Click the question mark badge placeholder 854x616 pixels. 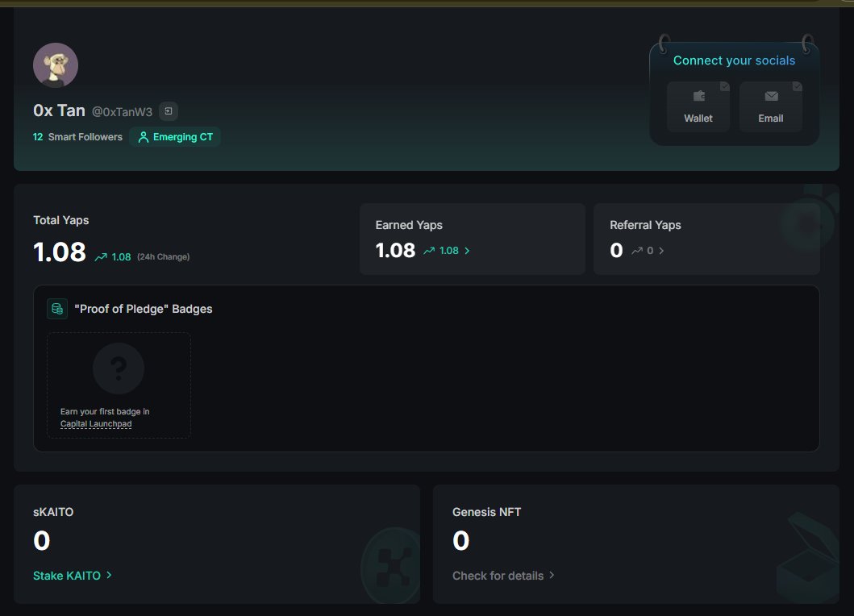[119, 368]
